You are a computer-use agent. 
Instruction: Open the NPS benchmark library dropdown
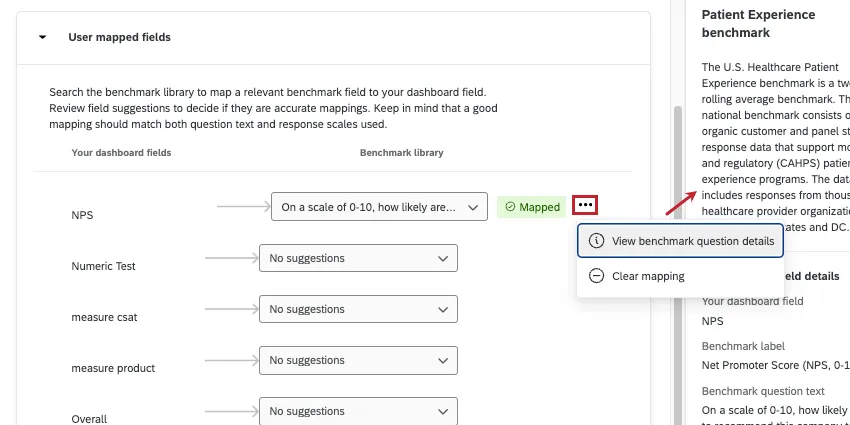tap(379, 207)
